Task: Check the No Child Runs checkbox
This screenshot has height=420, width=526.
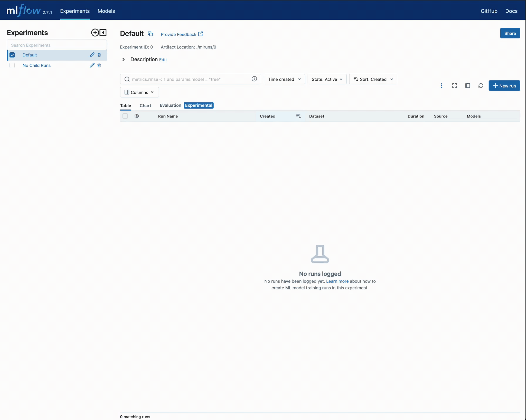Action: click(12, 65)
